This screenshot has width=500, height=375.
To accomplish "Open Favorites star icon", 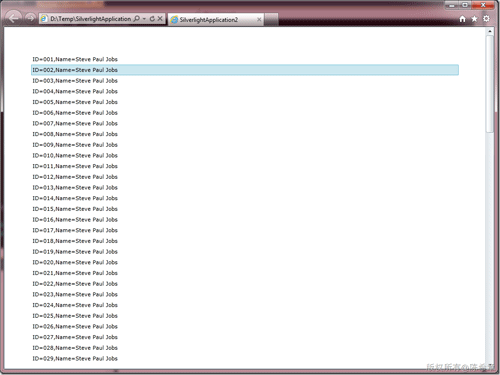I will (x=474, y=19).
